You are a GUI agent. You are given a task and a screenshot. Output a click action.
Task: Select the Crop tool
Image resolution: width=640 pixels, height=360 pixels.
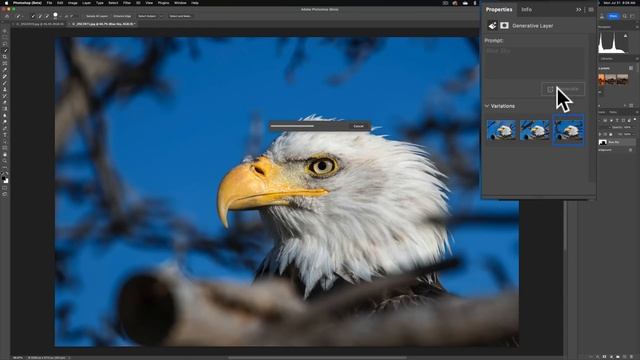(x=5, y=57)
